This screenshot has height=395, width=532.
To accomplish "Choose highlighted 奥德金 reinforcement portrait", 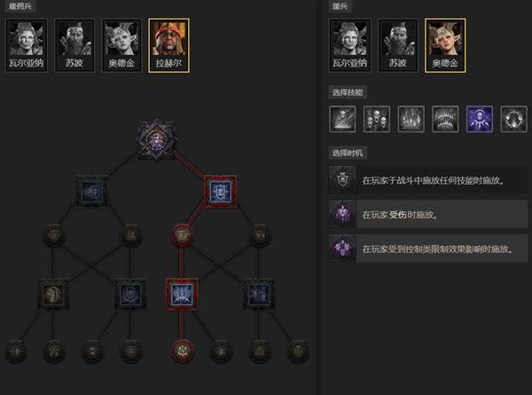I will pyautogui.click(x=445, y=45).
